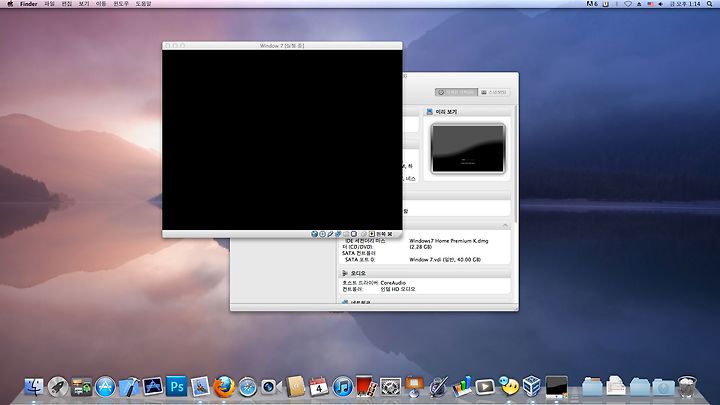The width and height of the screenshot is (720, 405).
Task: Click the VM optical disk status icon
Action: tap(322, 234)
